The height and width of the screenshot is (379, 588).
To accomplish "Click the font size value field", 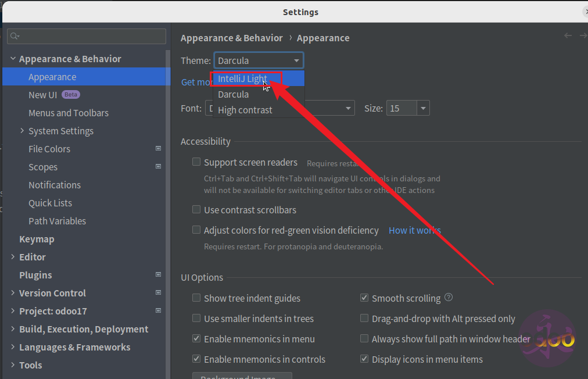I will point(401,109).
